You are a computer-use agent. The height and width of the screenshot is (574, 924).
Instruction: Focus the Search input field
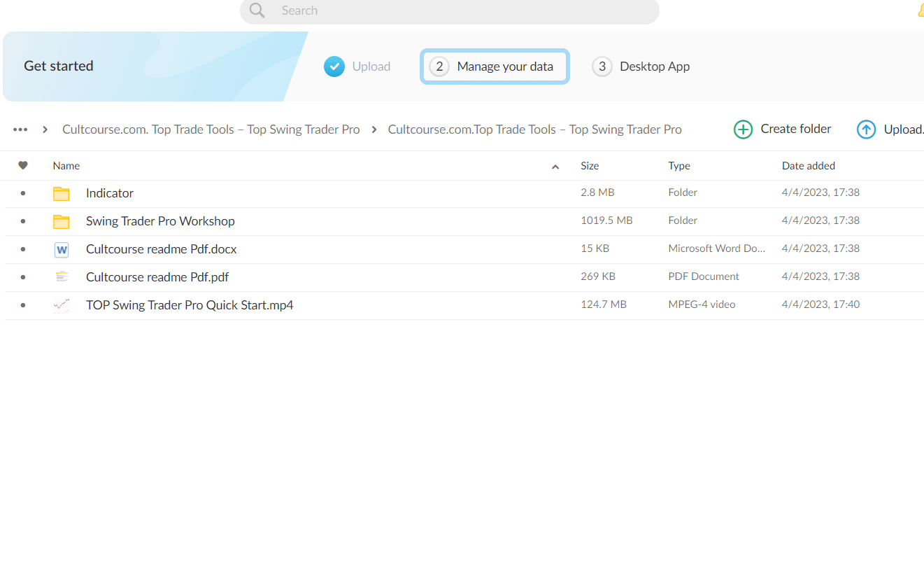click(449, 10)
